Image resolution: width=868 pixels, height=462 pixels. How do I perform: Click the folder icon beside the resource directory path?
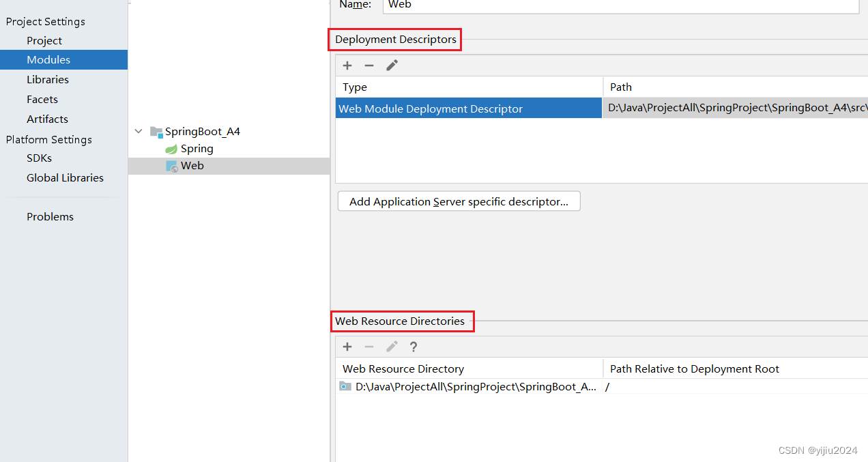point(345,386)
